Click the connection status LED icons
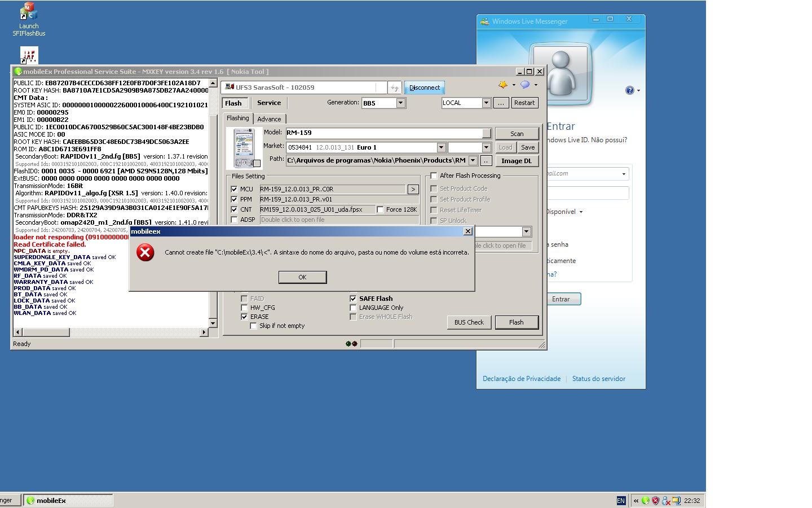812x508 pixels. (x=351, y=344)
